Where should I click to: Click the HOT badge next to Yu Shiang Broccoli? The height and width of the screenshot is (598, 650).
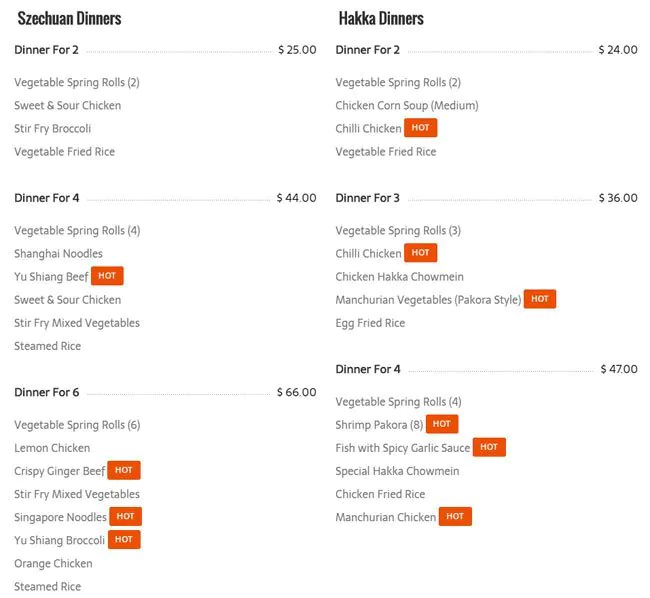tap(124, 540)
